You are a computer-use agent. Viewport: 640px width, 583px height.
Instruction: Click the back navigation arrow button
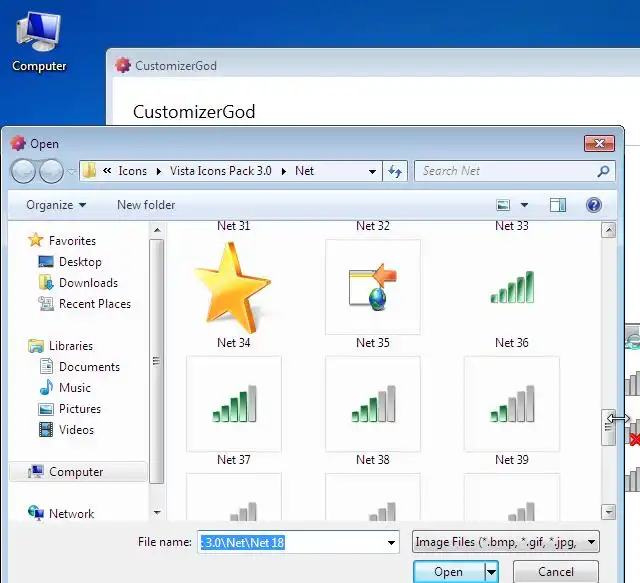[23, 171]
